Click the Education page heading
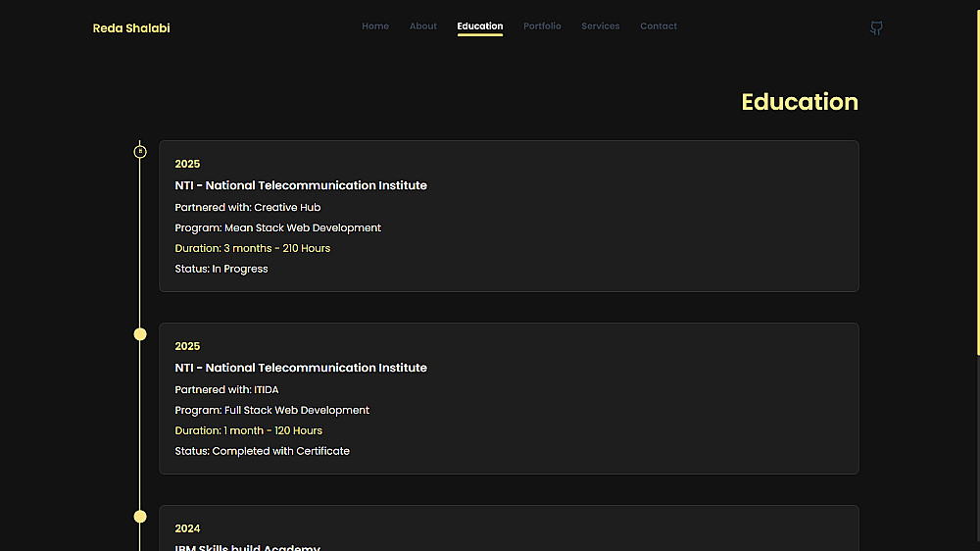The width and height of the screenshot is (980, 551). click(800, 102)
